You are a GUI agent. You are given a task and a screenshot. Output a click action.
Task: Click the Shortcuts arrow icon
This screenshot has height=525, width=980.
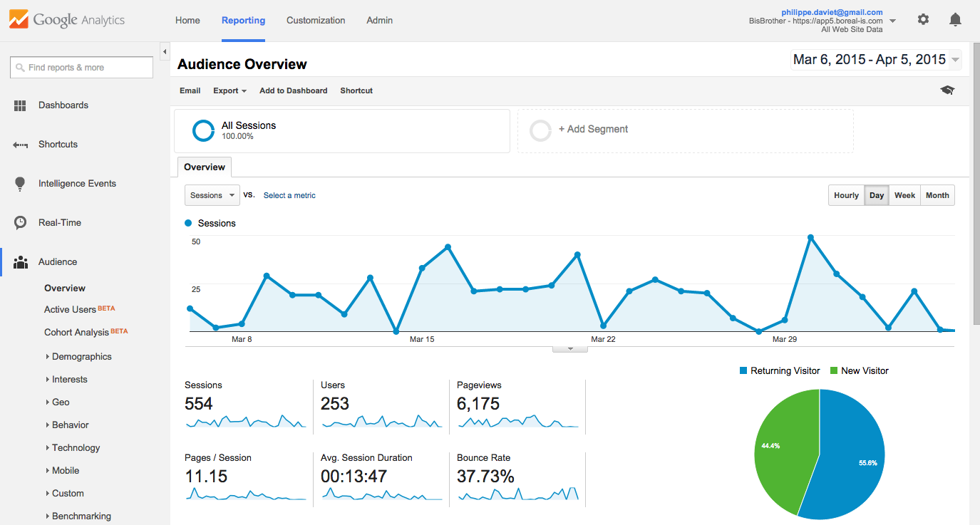pyautogui.click(x=20, y=145)
